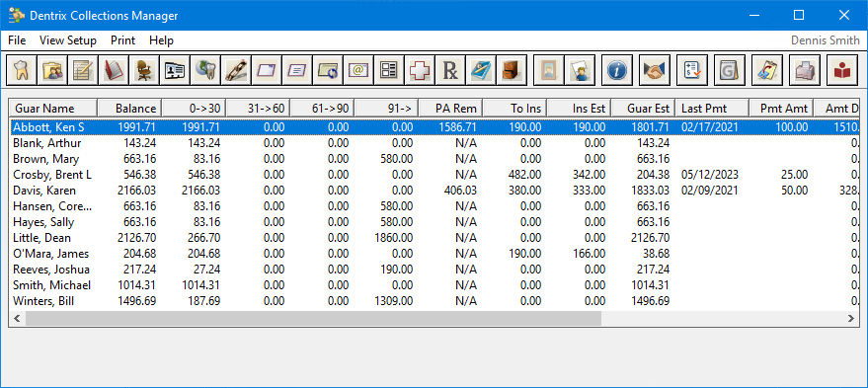Open the File menu
The image size is (868, 388).
point(17,40)
